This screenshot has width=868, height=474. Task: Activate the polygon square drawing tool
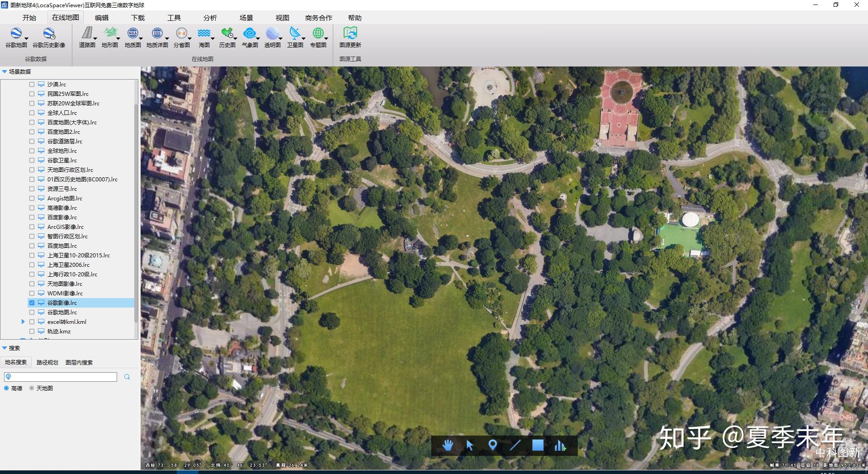point(538,446)
